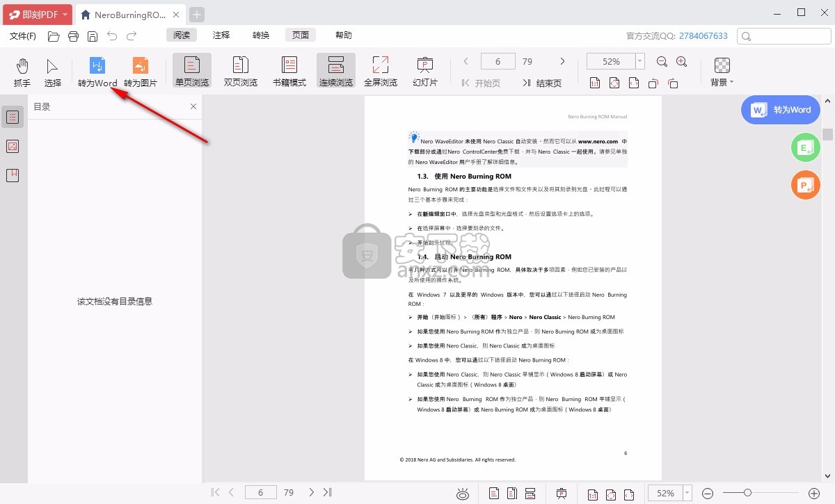Switch to the 转换 tab

pyautogui.click(x=261, y=35)
